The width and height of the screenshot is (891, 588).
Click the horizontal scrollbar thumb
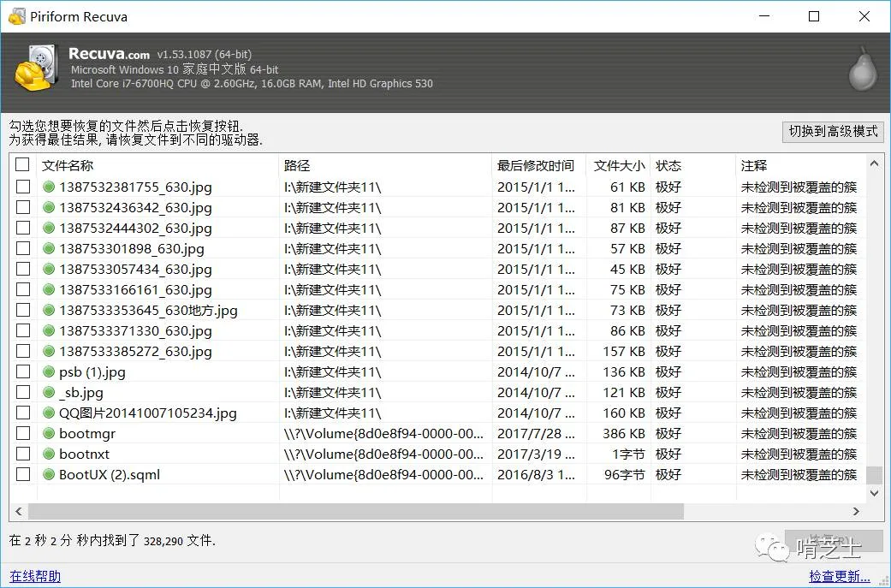click(356, 511)
